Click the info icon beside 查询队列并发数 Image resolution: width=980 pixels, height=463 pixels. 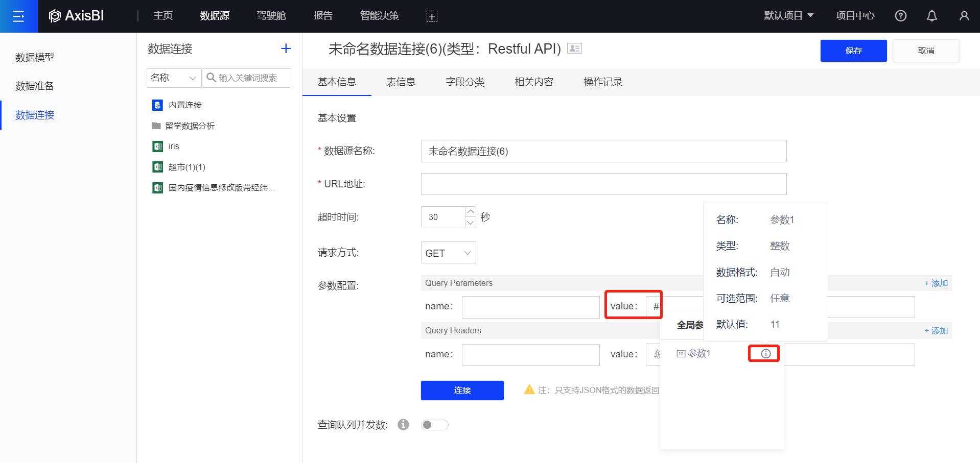(403, 425)
